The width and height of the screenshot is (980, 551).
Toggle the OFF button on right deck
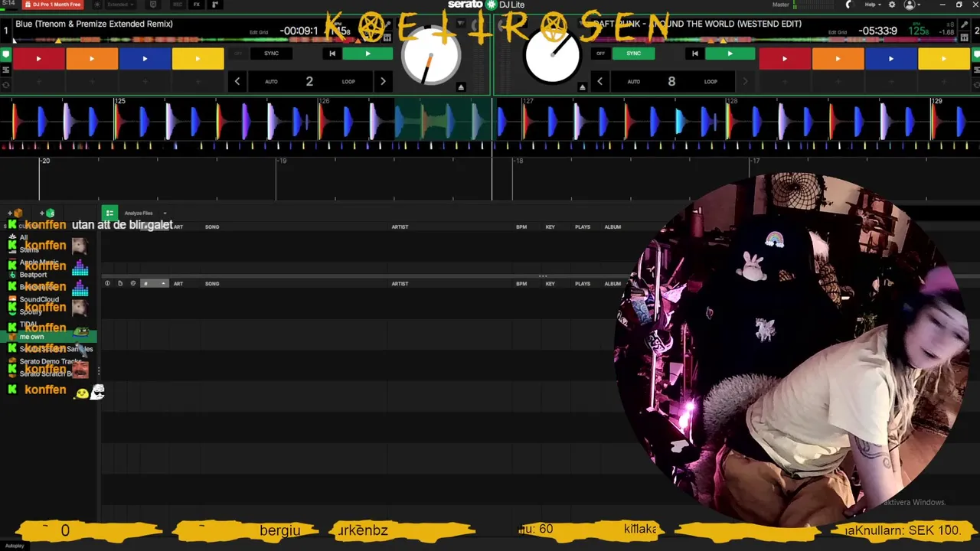point(600,54)
